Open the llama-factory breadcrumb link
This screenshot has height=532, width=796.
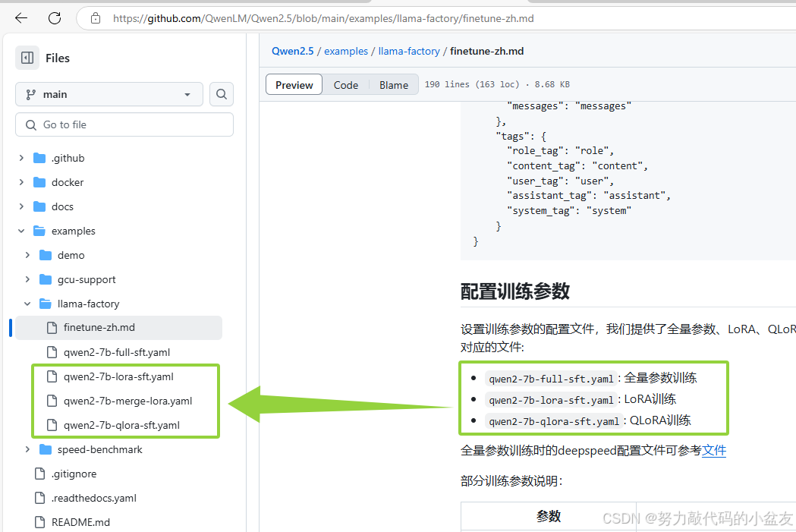pos(409,51)
